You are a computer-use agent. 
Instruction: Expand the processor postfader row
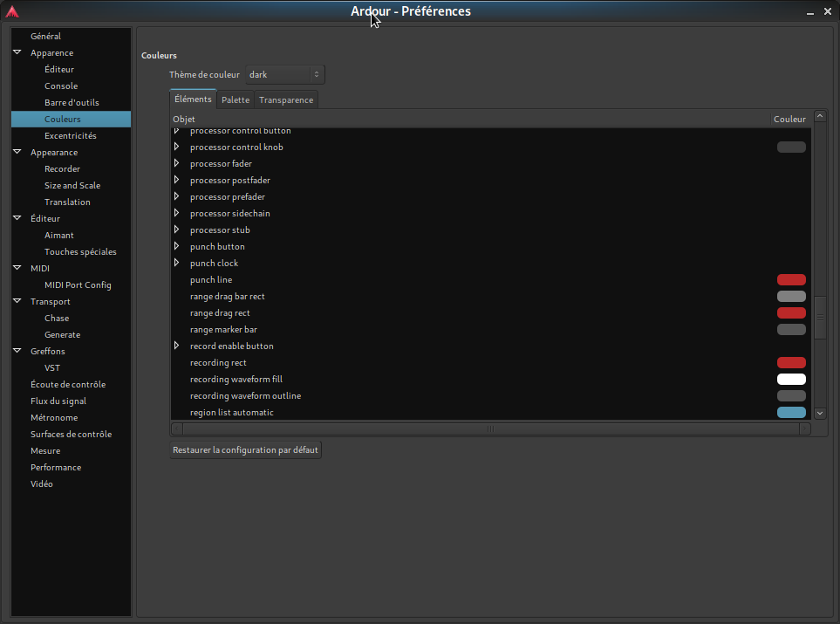pos(176,180)
